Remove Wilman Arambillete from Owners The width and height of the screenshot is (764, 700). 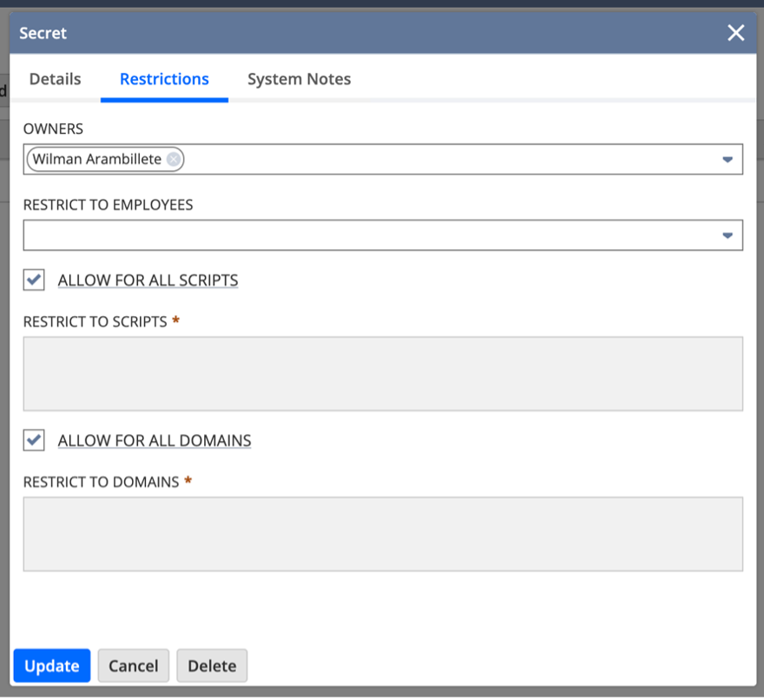[174, 160]
